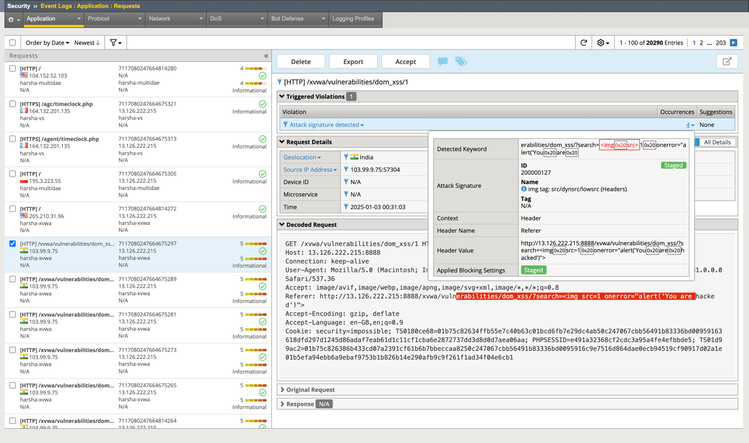Screen dimensions: 749x443
Task: Click the funnel filter icon in list toolbar
Action: [115, 43]
